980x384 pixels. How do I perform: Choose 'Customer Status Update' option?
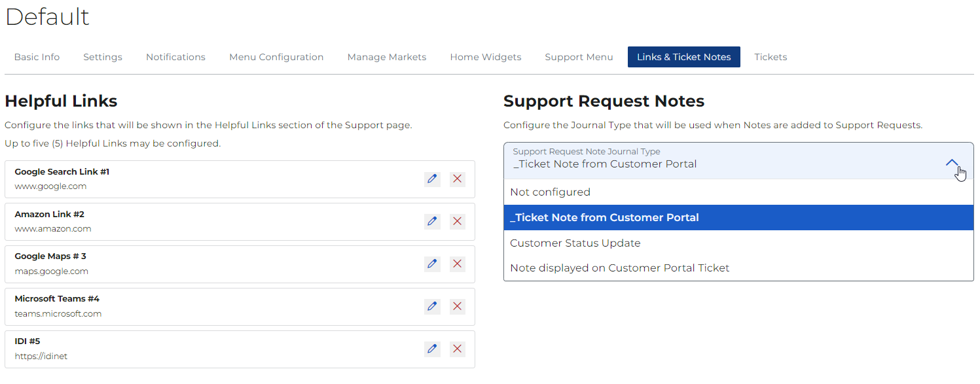tap(575, 243)
